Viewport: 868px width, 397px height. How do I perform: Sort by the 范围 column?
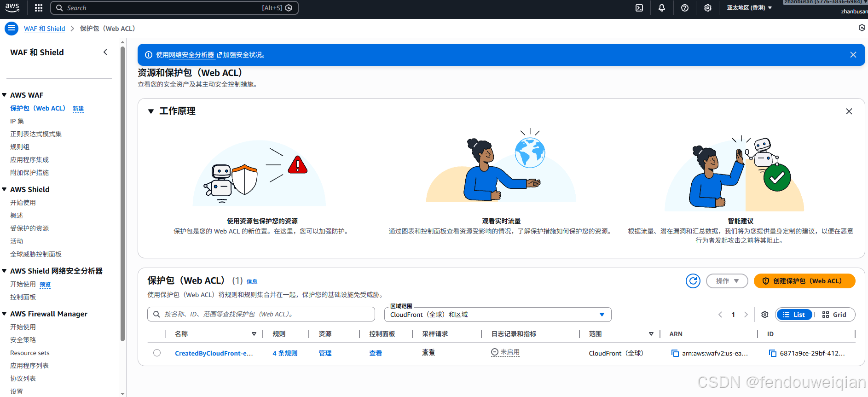coord(651,334)
